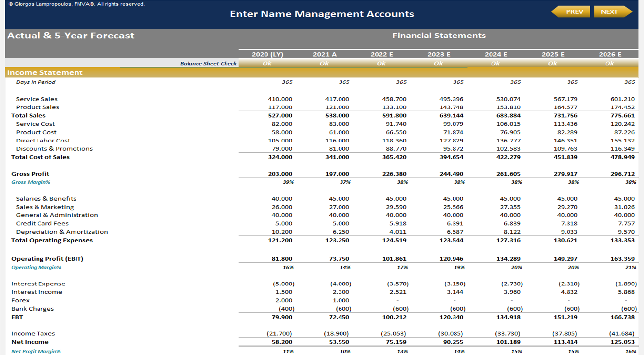Select the Discounts & Promotions row label
The height and width of the screenshot is (355, 644).
[x=54, y=149]
